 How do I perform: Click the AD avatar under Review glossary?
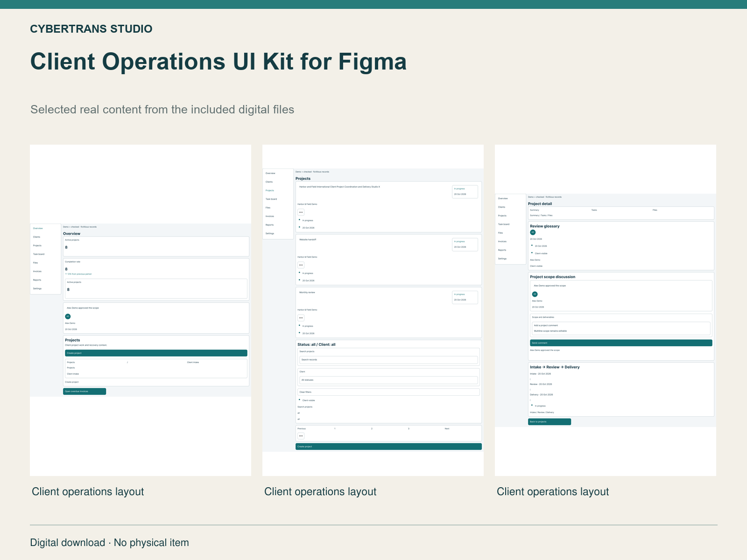click(x=533, y=232)
